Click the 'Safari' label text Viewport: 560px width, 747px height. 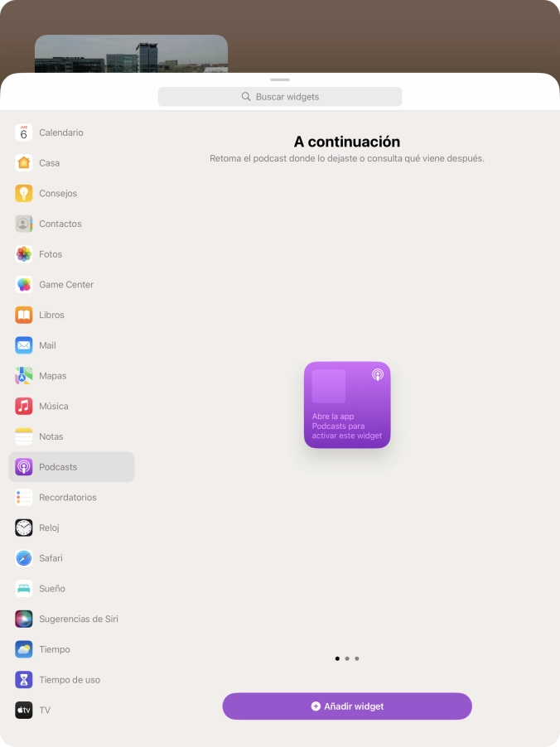(x=51, y=558)
